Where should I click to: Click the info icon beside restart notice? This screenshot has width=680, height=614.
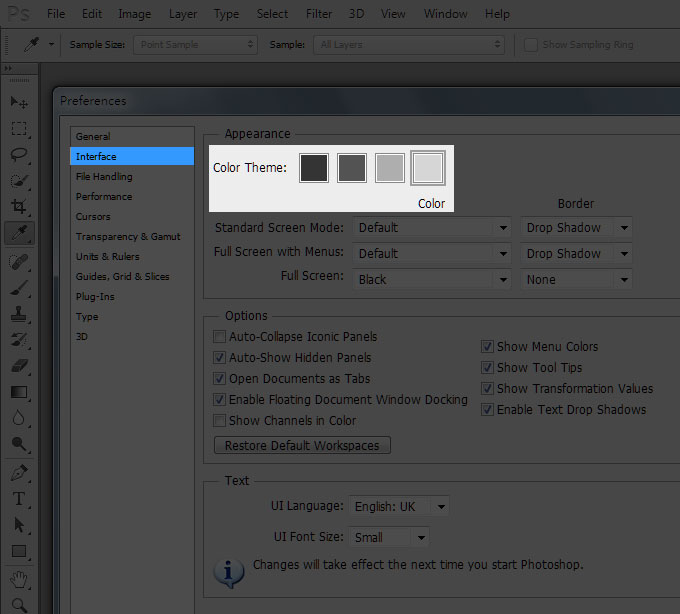coord(229,572)
